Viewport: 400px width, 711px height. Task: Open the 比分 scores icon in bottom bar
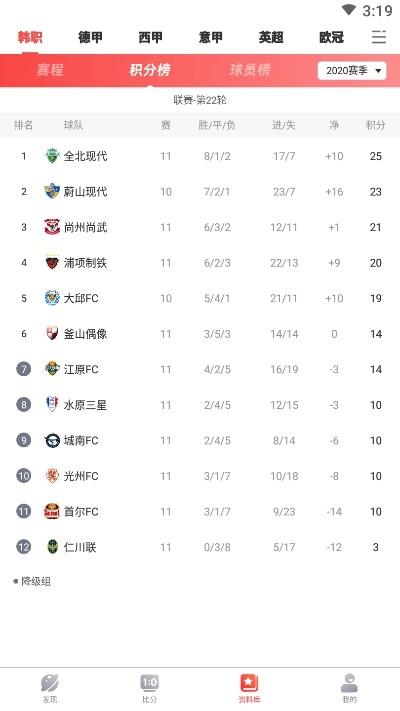point(150,683)
